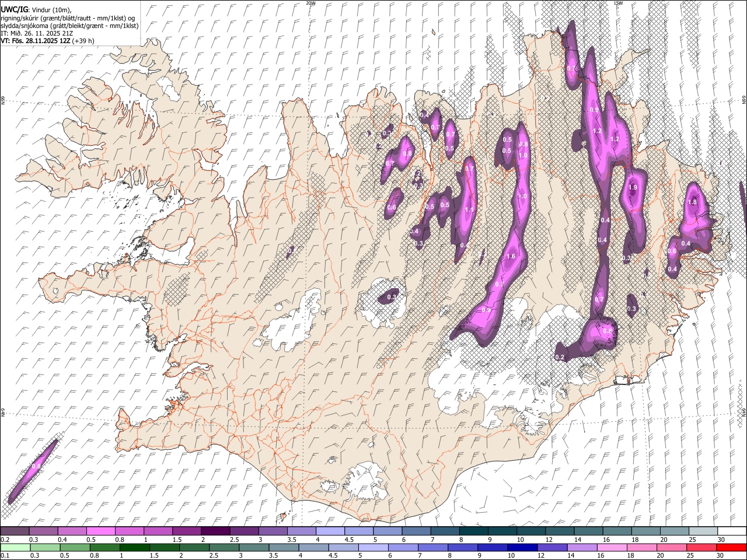Viewport: 747px width, 560px height.
Task: Click the pale grey 25–30 snow legend swatch
Action: [704, 531]
